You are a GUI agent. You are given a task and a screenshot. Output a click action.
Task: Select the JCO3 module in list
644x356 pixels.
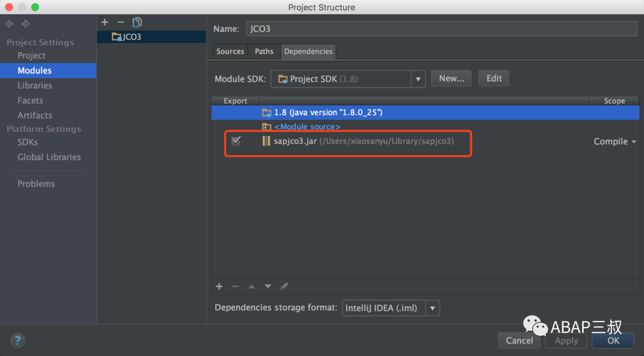tap(151, 37)
